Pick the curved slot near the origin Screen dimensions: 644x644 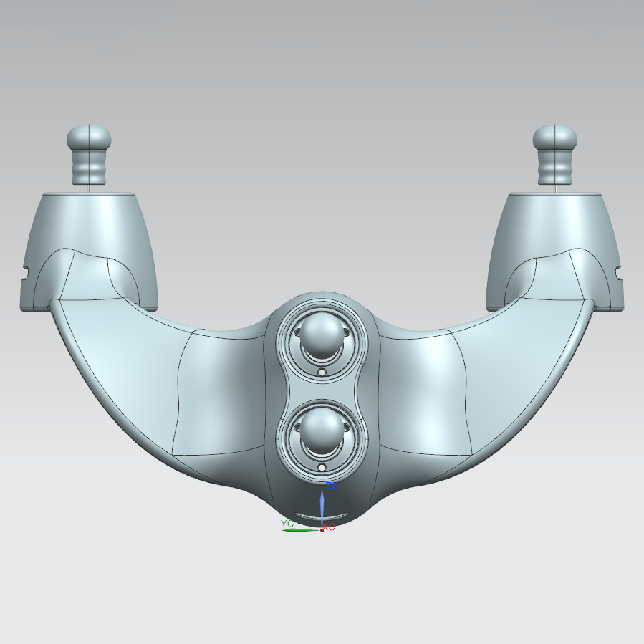(x=322, y=515)
